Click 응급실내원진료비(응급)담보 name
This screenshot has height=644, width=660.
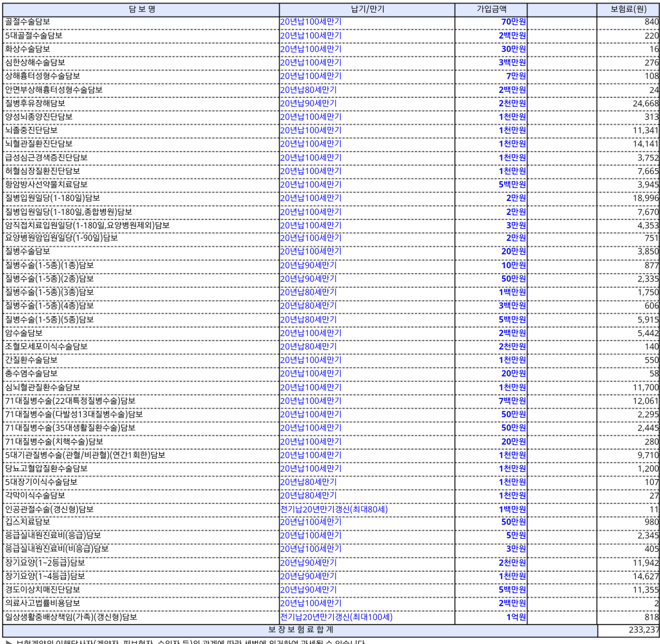(x=53, y=535)
